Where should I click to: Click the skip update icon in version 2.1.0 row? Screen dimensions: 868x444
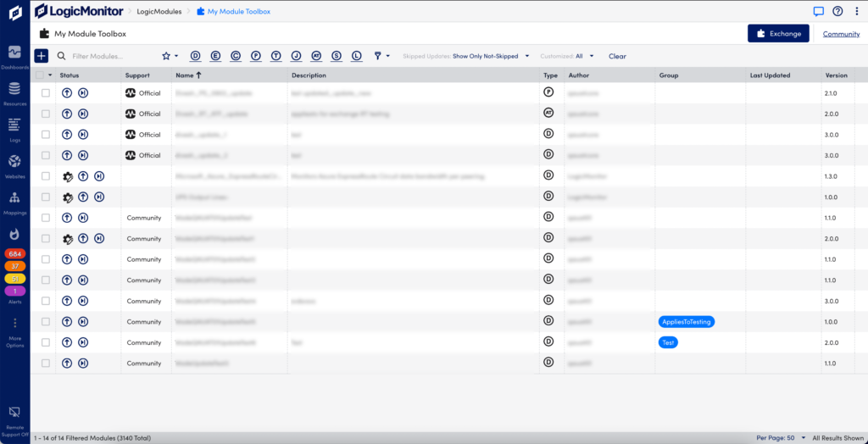pyautogui.click(x=82, y=93)
